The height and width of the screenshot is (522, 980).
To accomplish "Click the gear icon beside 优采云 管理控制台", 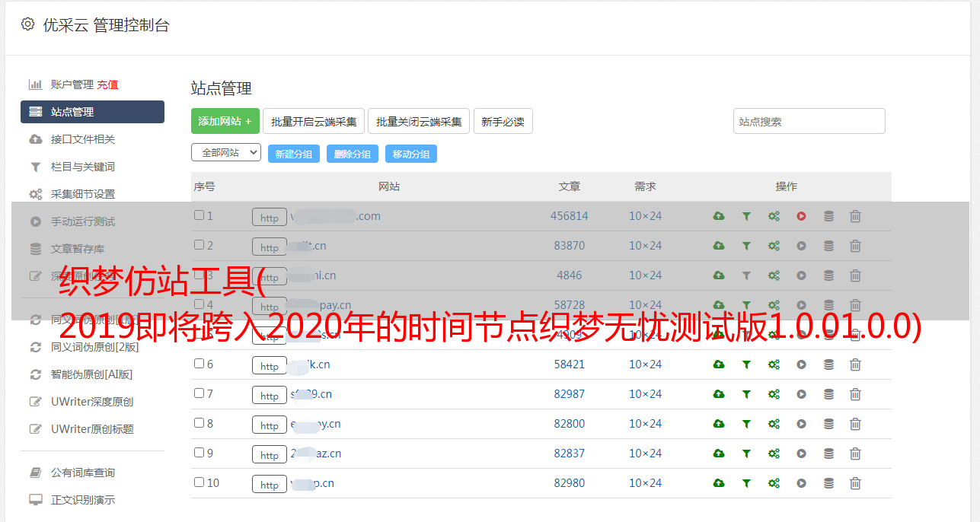I will (x=27, y=24).
